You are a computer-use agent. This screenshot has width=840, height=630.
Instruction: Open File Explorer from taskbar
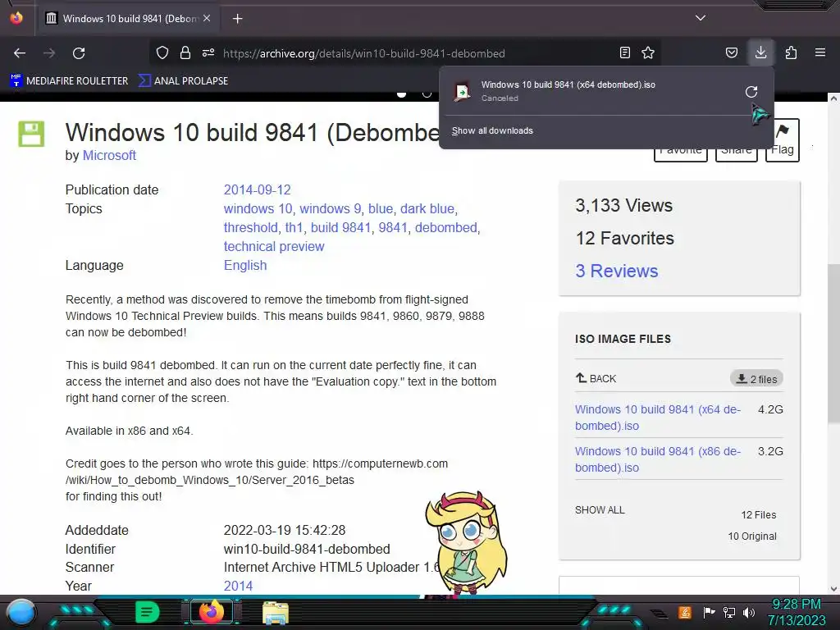[x=276, y=613]
